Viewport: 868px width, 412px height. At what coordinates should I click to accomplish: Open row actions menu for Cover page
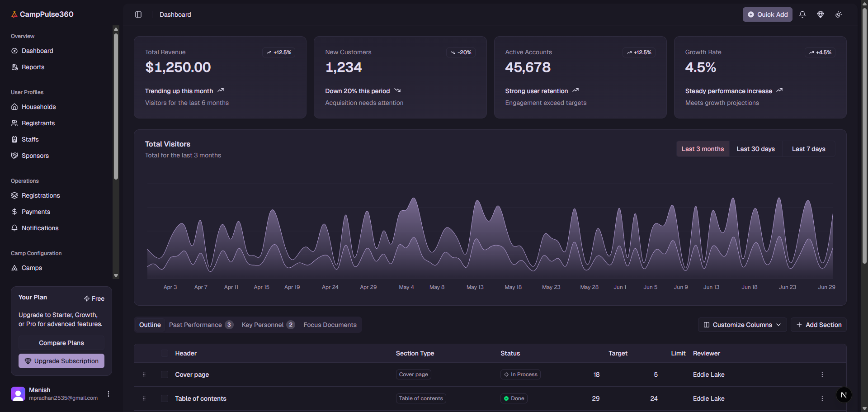[822, 374]
